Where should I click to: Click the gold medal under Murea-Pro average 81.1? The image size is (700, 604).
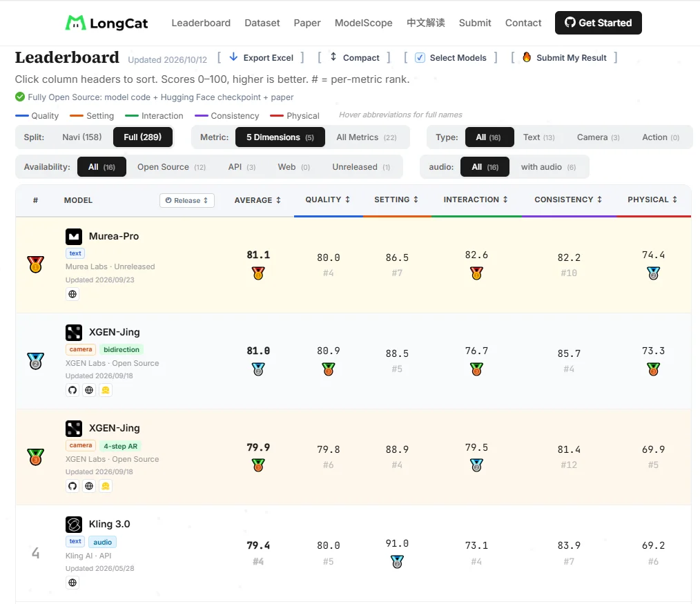coord(258,273)
